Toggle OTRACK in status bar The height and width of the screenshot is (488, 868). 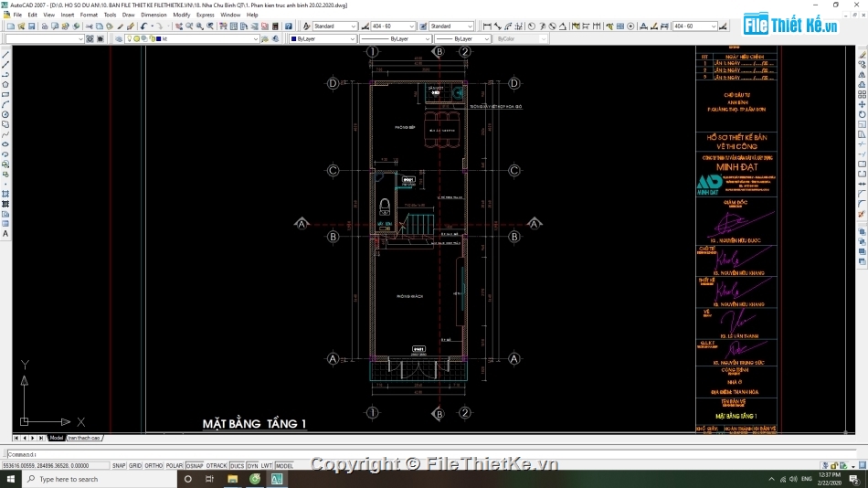217,466
